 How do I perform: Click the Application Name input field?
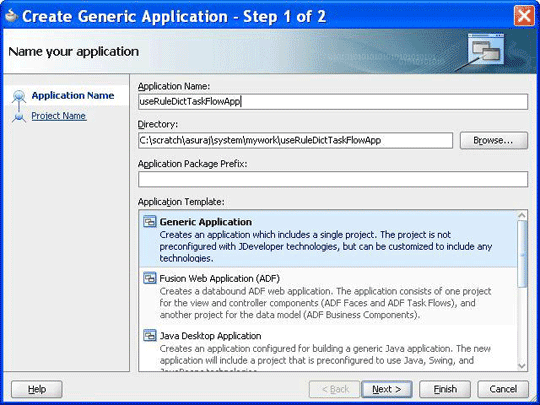click(333, 102)
